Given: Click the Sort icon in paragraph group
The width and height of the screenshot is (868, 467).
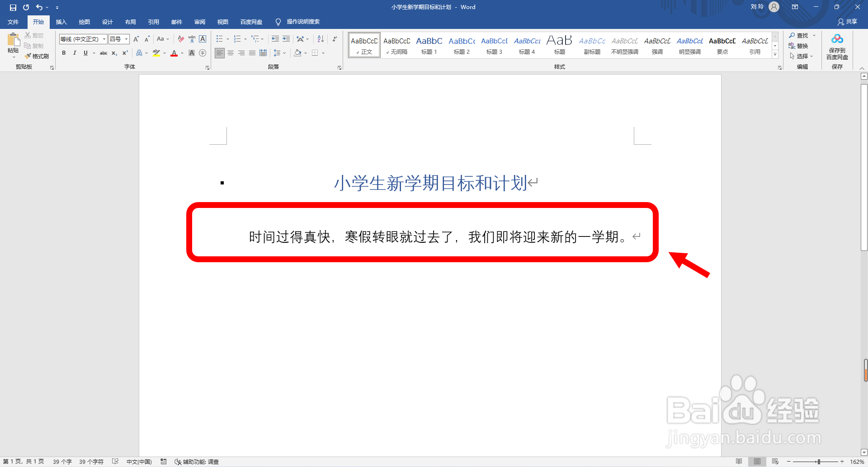Looking at the screenshot, I should tap(320, 39).
